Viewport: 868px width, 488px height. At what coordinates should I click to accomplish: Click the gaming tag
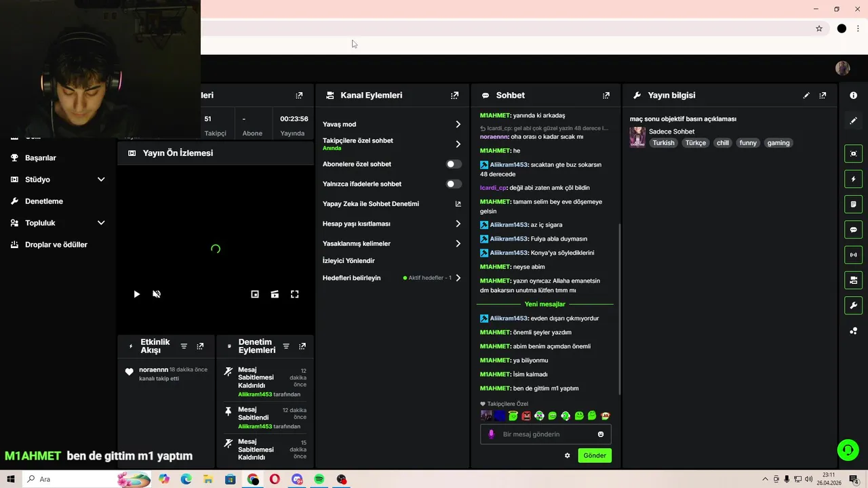[x=778, y=143]
